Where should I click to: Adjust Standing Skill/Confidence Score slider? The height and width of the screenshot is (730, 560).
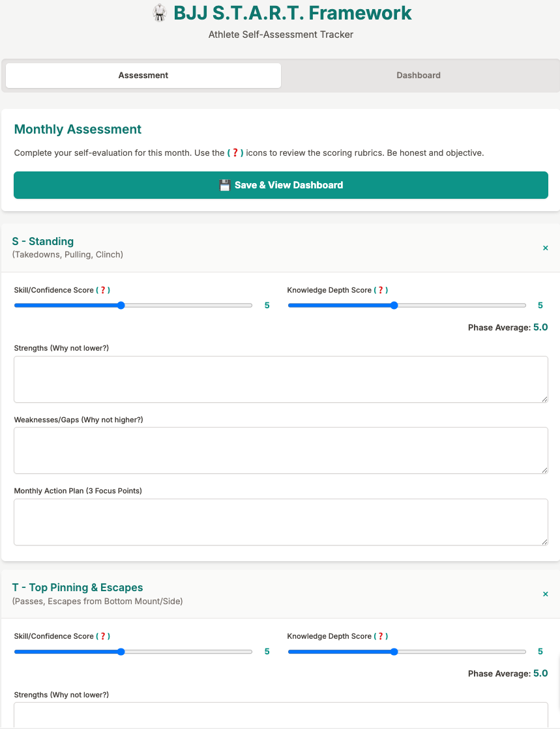pyautogui.click(x=121, y=305)
